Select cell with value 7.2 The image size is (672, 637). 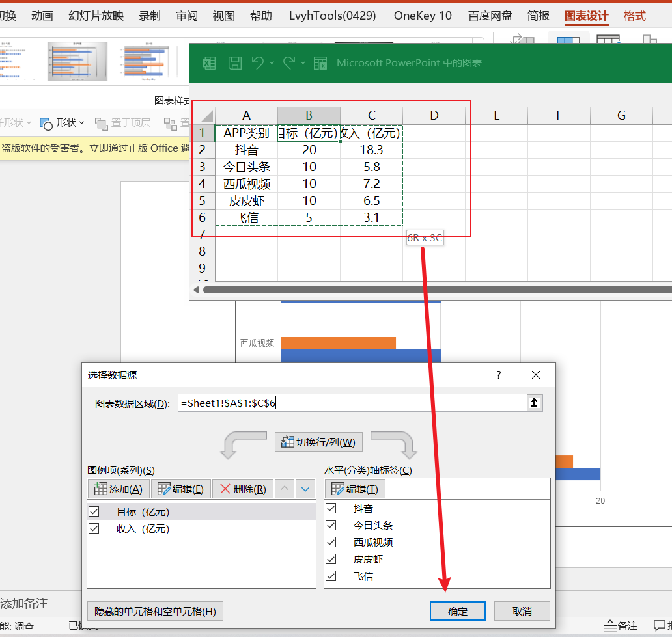pyautogui.click(x=372, y=183)
